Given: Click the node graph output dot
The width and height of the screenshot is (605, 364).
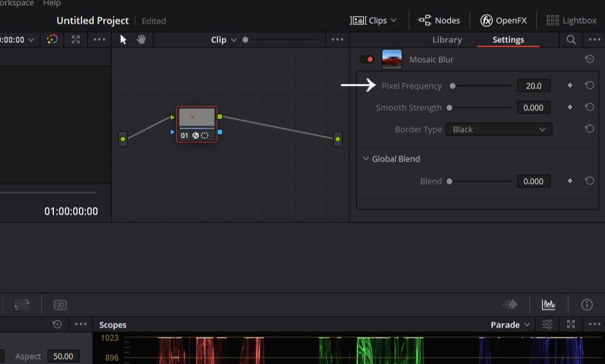Looking at the screenshot, I should tap(337, 139).
